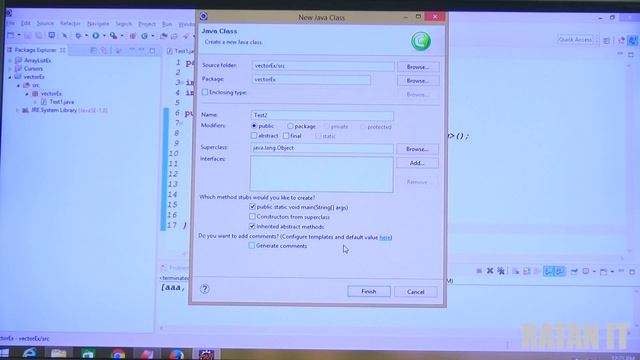Click the console Clear Console icon

pos(516,271)
